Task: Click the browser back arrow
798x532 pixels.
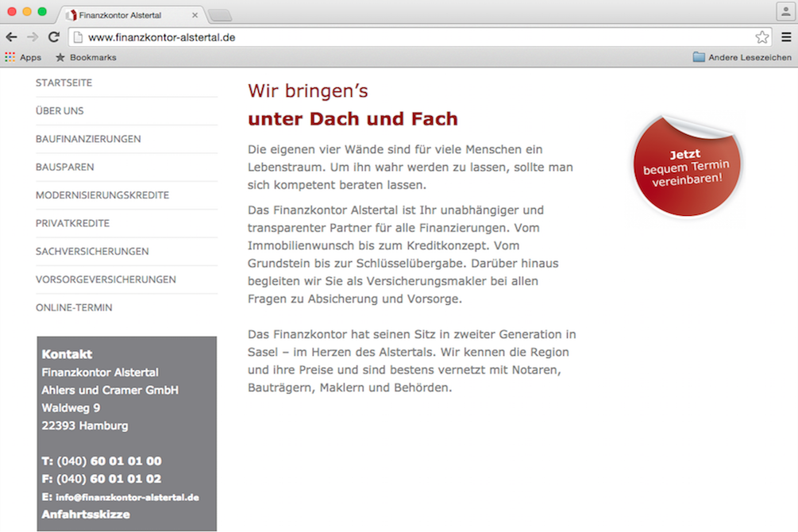Action: coord(12,37)
